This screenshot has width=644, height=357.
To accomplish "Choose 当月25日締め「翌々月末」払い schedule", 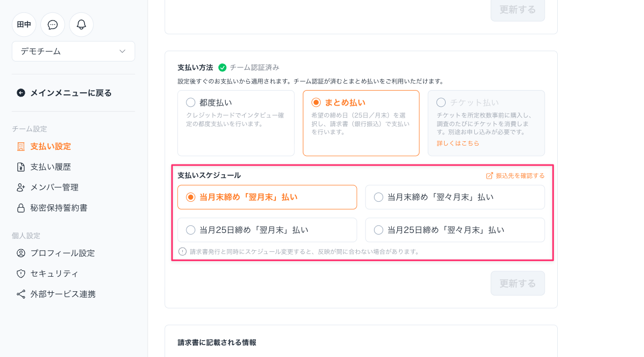I will click(x=379, y=230).
